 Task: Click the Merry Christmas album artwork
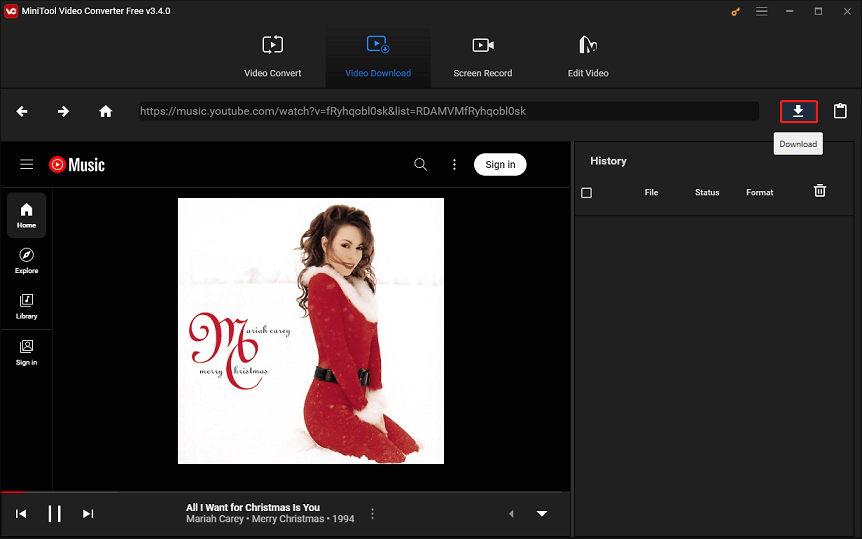coord(311,331)
